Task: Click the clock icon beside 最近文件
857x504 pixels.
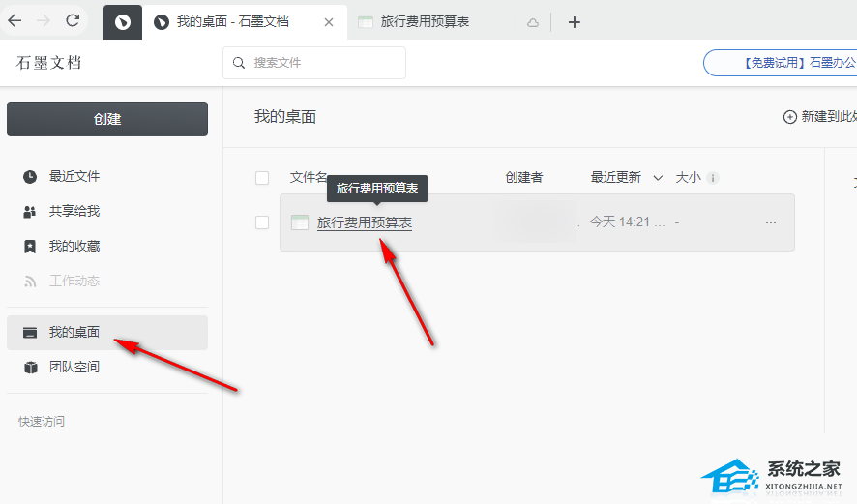Action: click(x=30, y=177)
